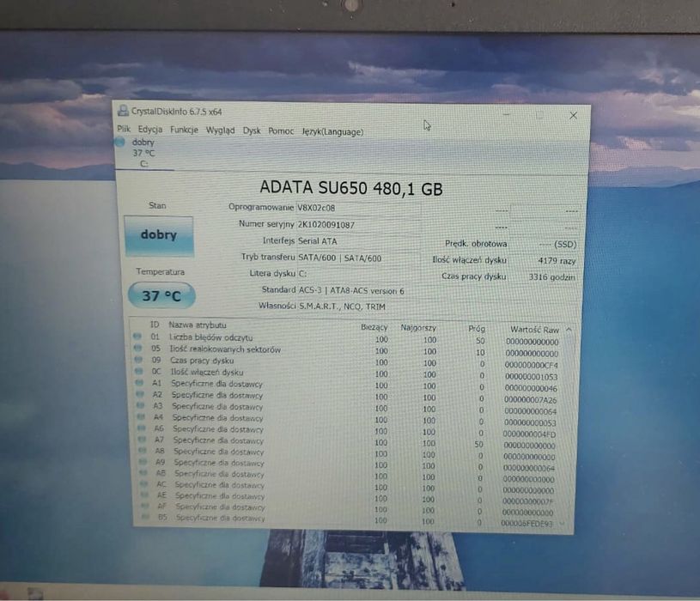Click status dot for attribute AE

pyautogui.click(x=144, y=495)
